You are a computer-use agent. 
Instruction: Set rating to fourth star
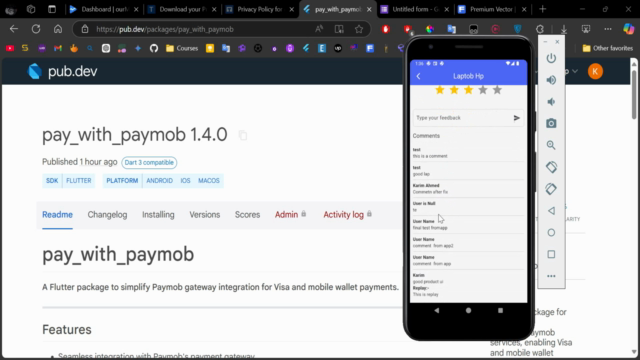[x=482, y=90]
